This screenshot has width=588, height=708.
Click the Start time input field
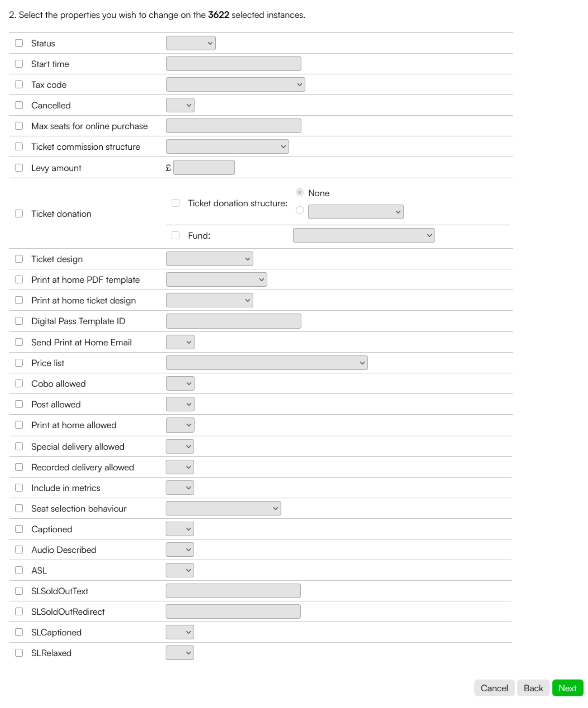(x=233, y=64)
